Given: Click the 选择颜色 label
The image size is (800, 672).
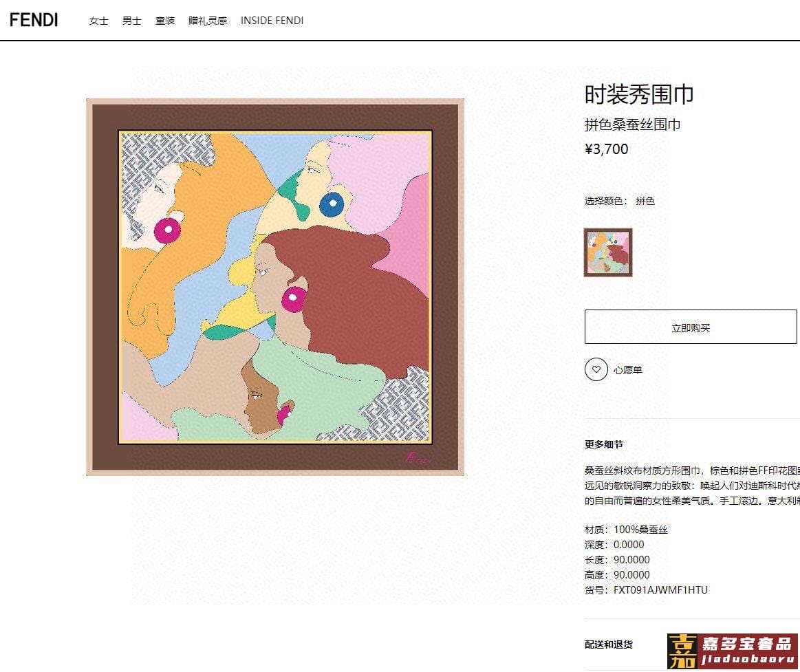Looking at the screenshot, I should tap(606, 201).
